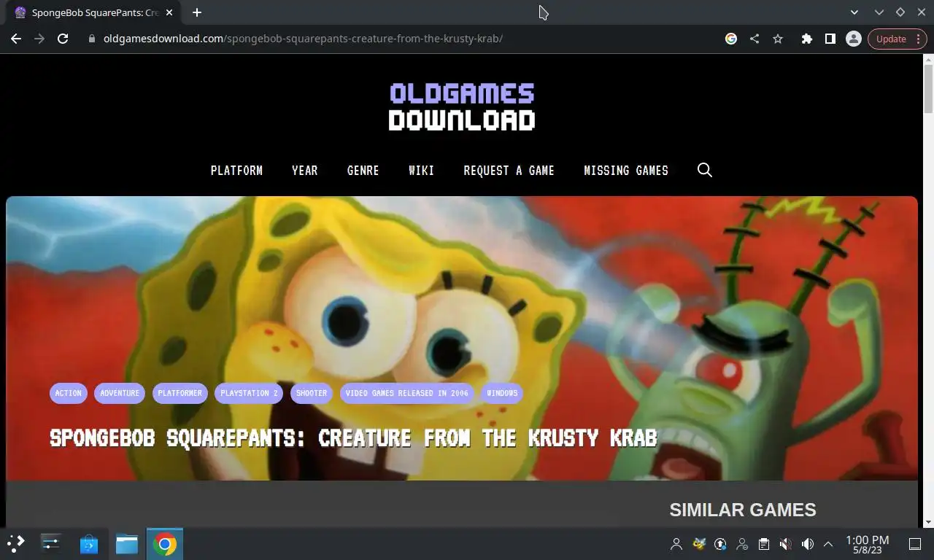The width and height of the screenshot is (934, 560).
Task: Open the system updates tray icon
Action: coord(720,544)
